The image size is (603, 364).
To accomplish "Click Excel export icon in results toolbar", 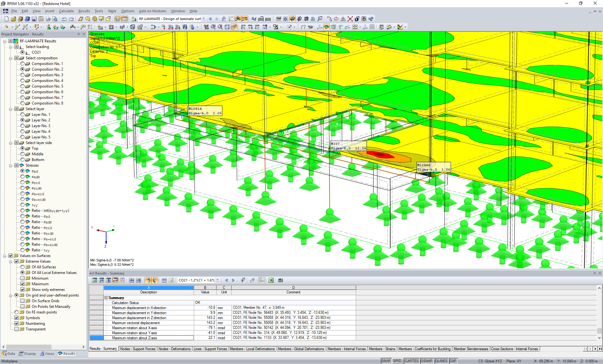I will tap(271, 280).
